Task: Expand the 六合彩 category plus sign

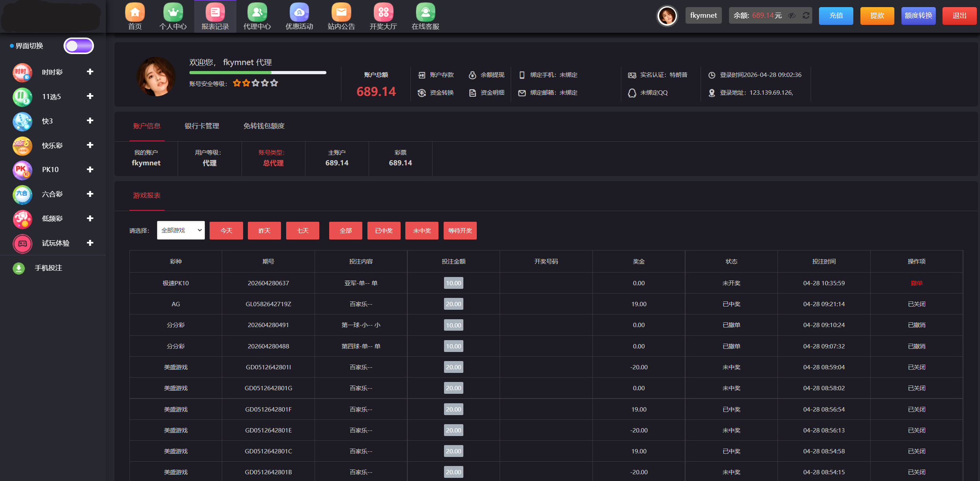Action: pos(90,194)
